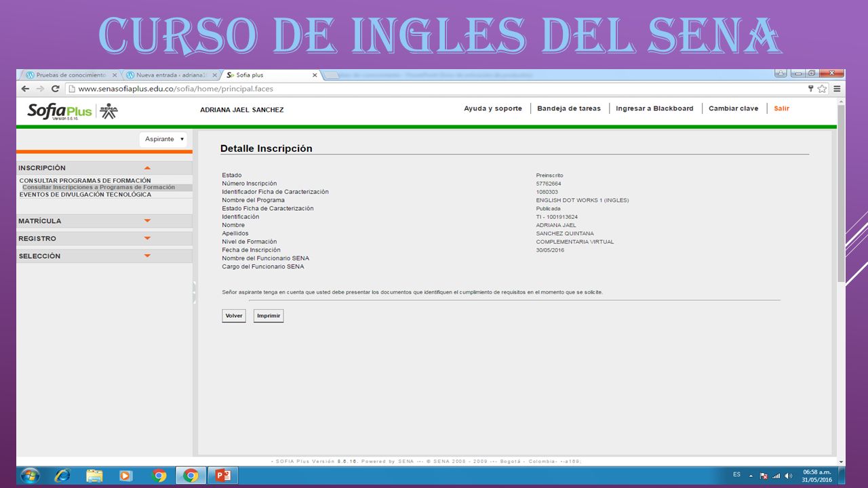Close the 'Pruebas de conocimiento' tab
The height and width of the screenshot is (488, 868).
[115, 75]
